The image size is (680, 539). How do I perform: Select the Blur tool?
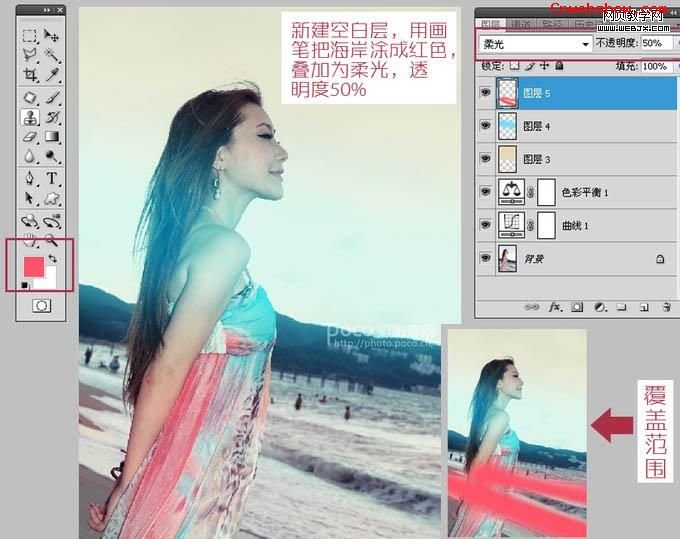pos(29,156)
